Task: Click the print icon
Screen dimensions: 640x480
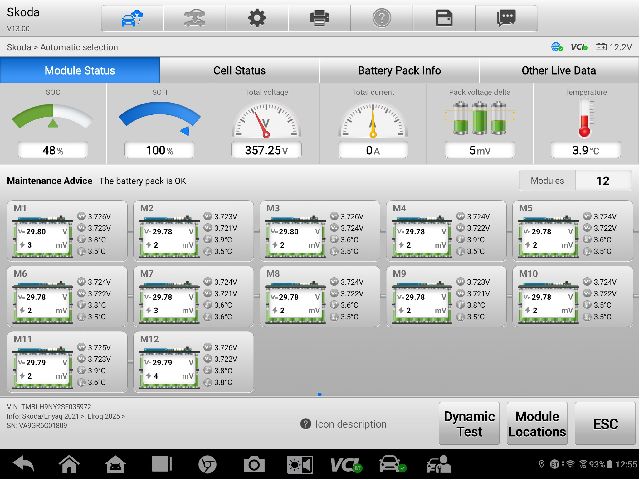Action: (319, 18)
